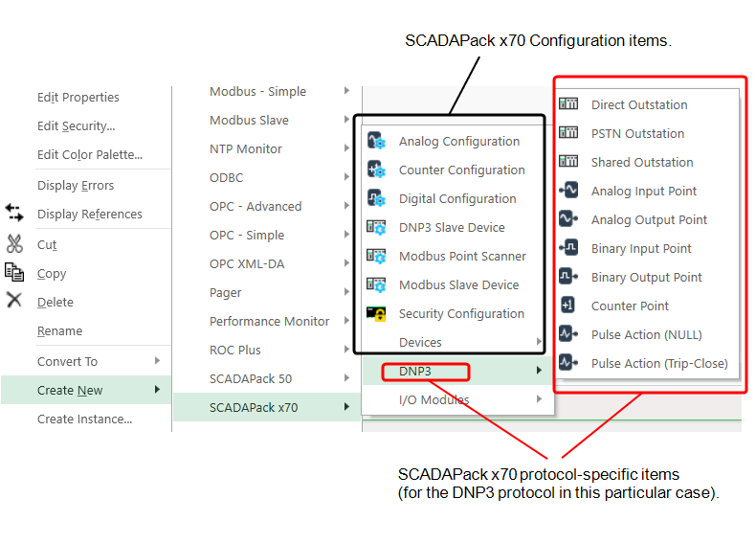Select Digital Configuration label
756x544 pixels.
click(457, 199)
